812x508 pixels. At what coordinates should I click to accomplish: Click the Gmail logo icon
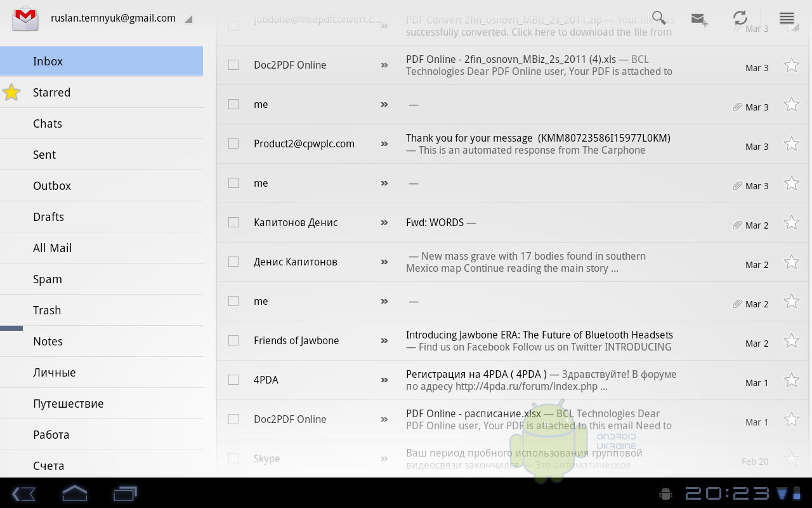tap(26, 18)
